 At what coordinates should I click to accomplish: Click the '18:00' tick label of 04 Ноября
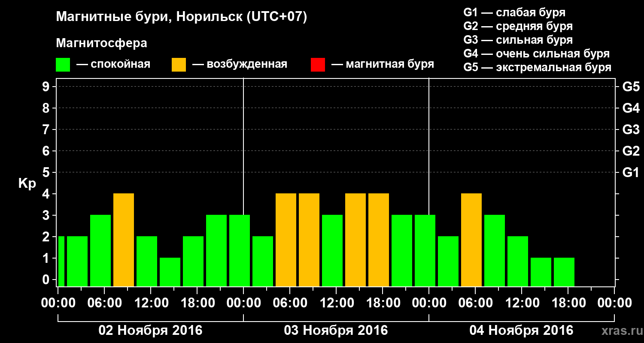(x=568, y=303)
